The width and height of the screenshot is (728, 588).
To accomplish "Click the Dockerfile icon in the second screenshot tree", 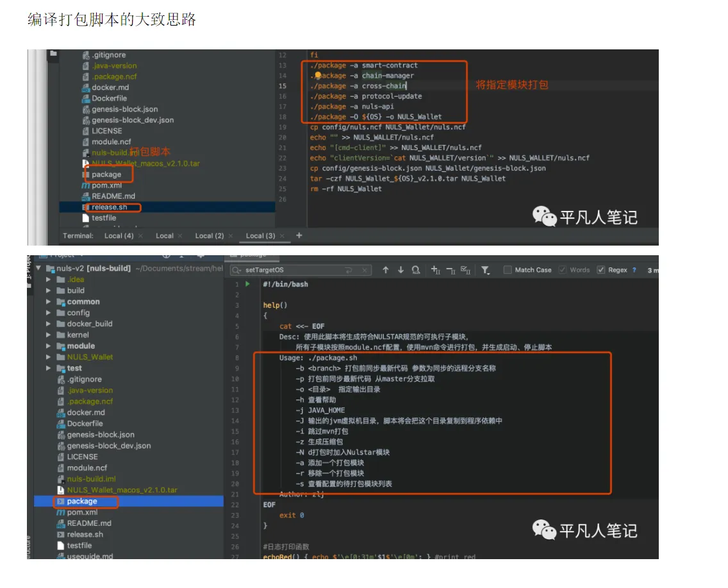I will 61,424.
